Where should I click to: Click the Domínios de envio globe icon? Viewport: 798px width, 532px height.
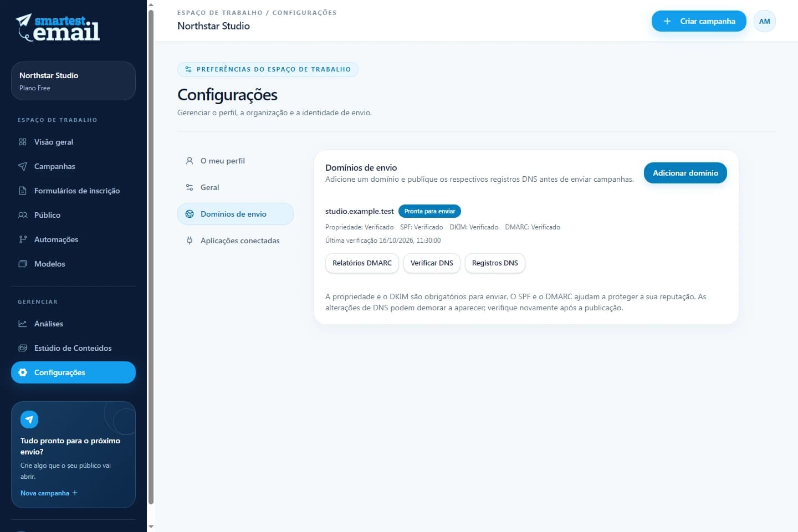[190, 214]
